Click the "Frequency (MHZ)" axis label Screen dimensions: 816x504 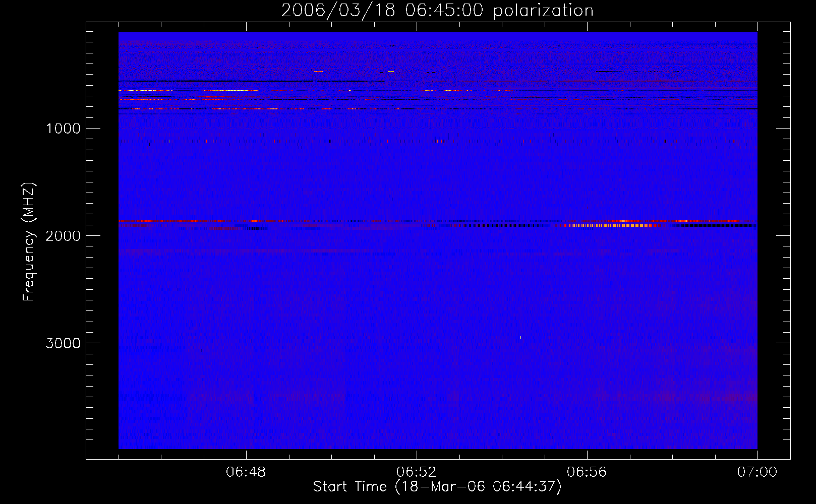(29, 242)
